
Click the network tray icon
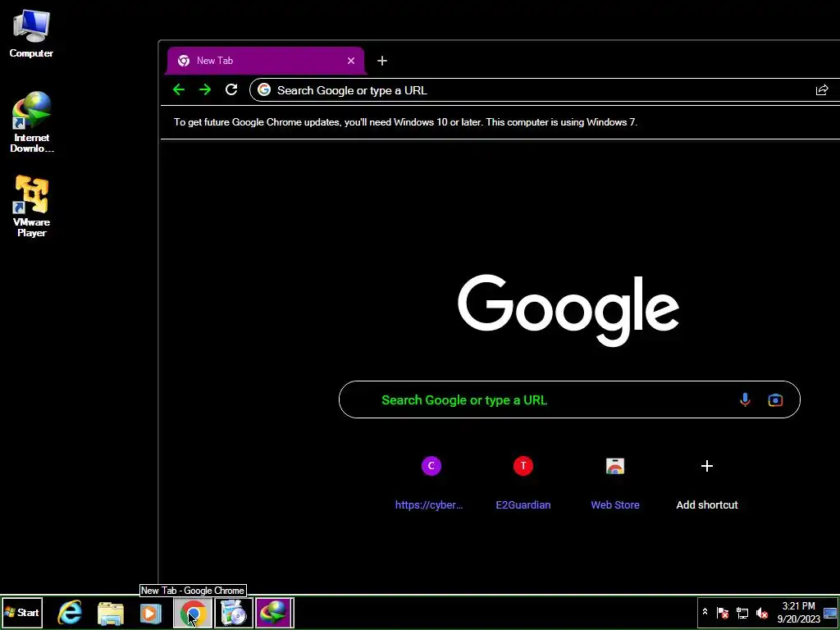point(742,613)
